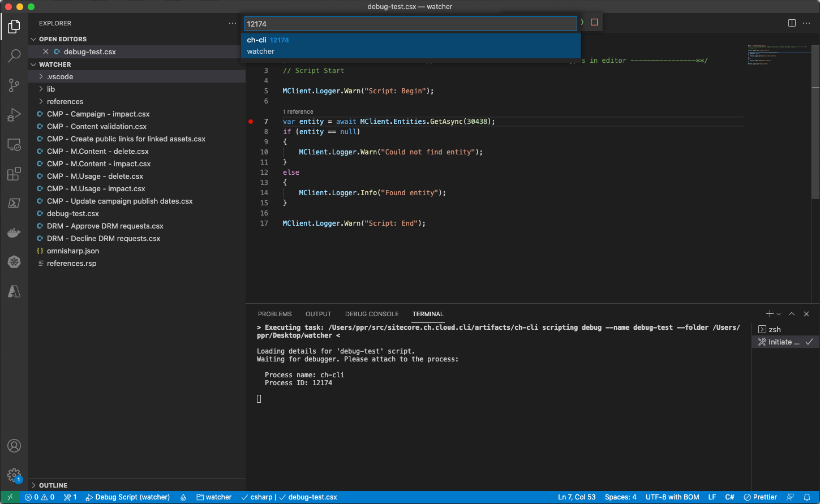Stop debugging with the red square button
This screenshot has height=504, width=820.
pyautogui.click(x=594, y=23)
